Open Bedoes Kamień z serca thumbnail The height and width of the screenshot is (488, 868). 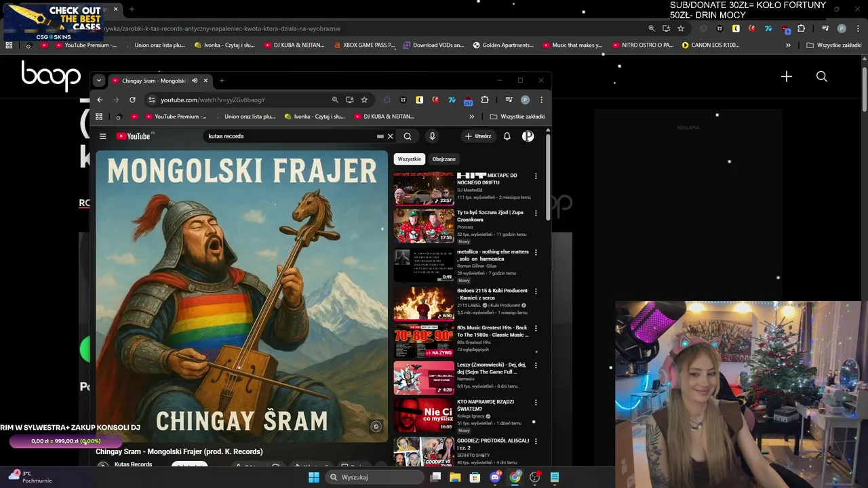tap(424, 303)
